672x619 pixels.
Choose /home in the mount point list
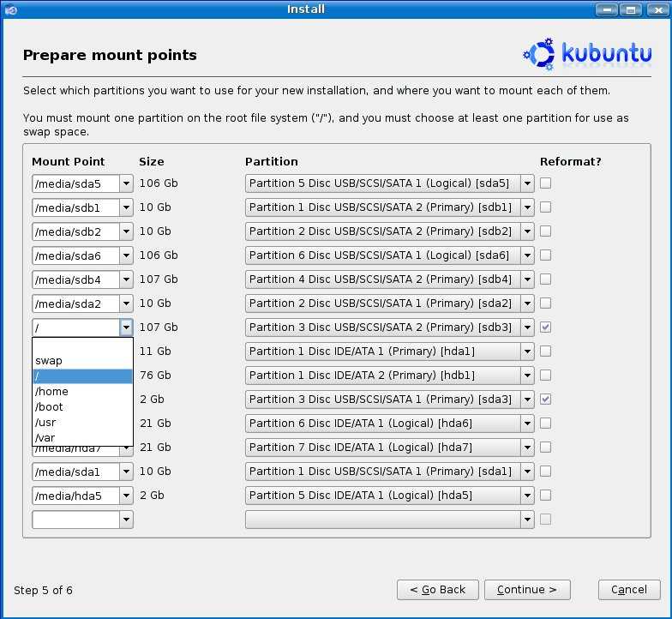tap(51, 392)
